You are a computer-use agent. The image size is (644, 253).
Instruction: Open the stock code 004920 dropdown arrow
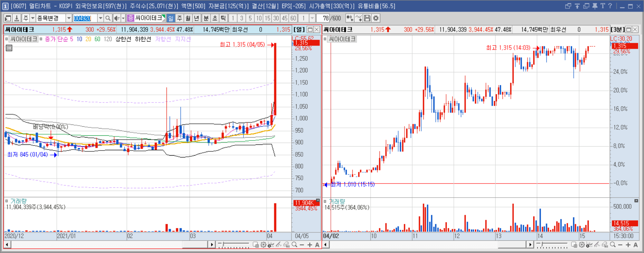[100, 18]
